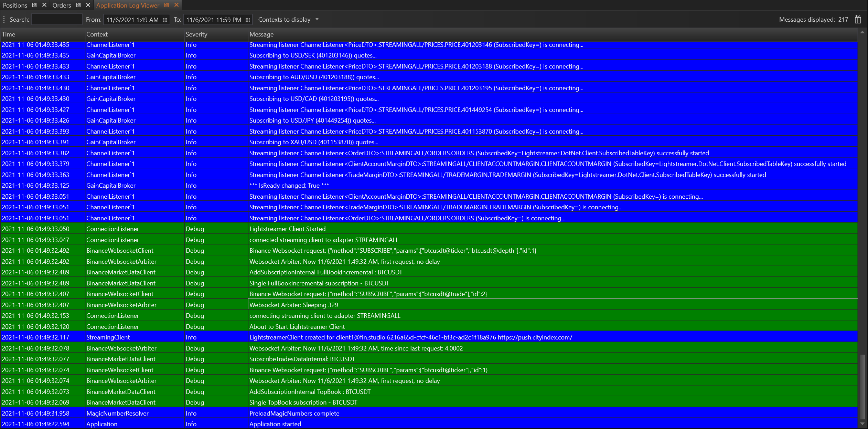Viewport: 868px width, 429px height.
Task: Detach the Positions tab into a floating window
Action: click(x=34, y=5)
